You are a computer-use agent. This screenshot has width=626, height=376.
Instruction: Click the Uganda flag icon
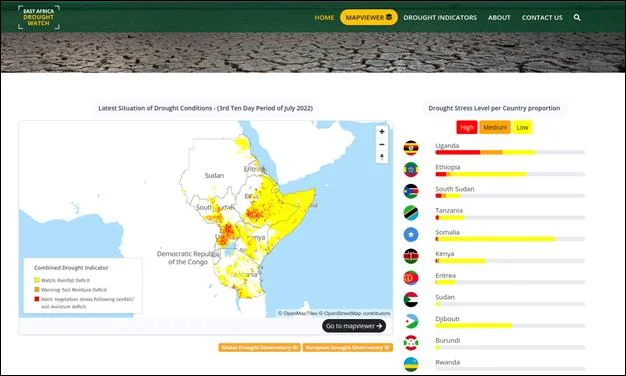pyautogui.click(x=411, y=148)
